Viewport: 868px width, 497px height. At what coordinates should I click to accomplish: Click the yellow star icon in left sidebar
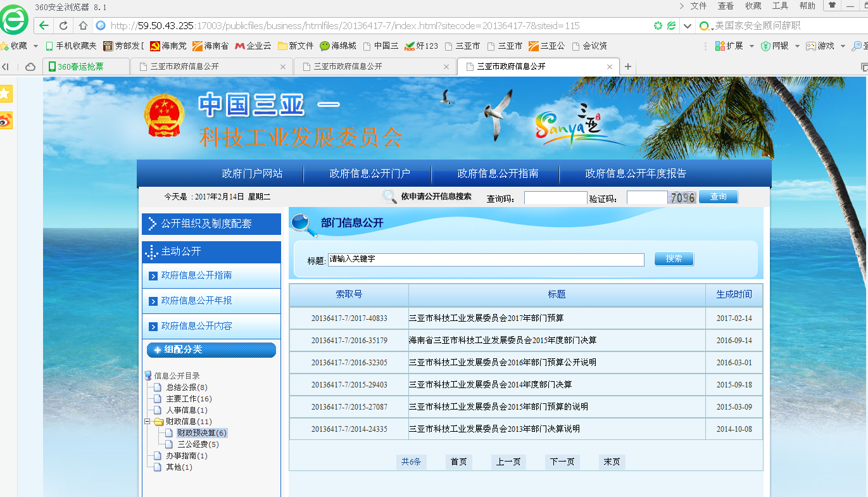[x=5, y=94]
